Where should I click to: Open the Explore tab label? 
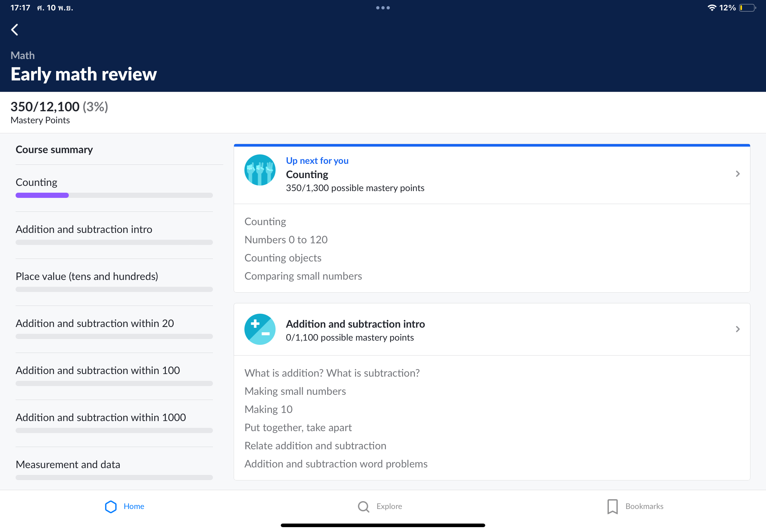click(x=389, y=506)
